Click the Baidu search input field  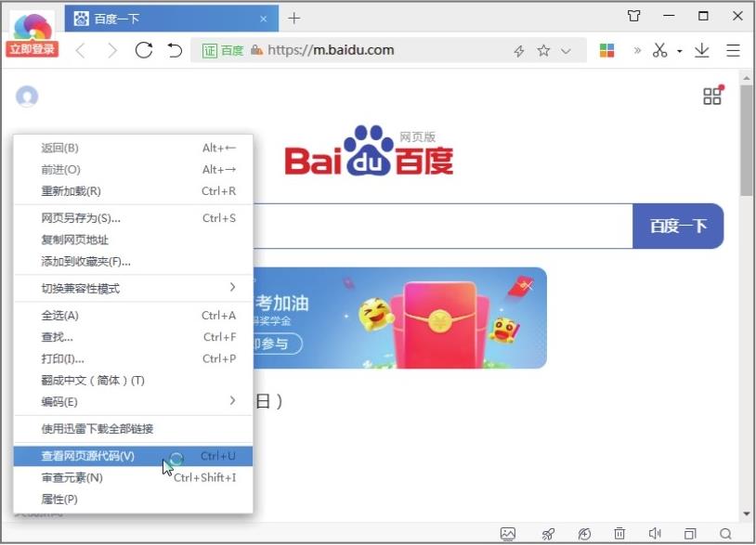tap(443, 226)
